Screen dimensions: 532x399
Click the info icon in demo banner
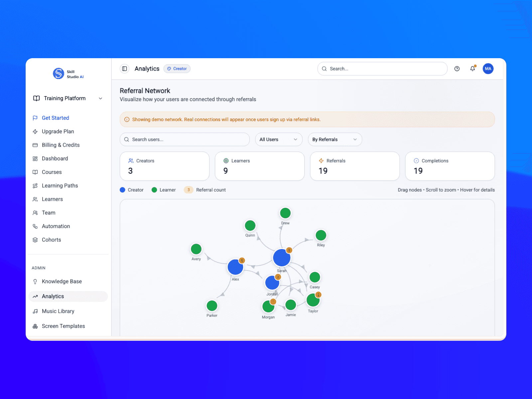pyautogui.click(x=127, y=119)
